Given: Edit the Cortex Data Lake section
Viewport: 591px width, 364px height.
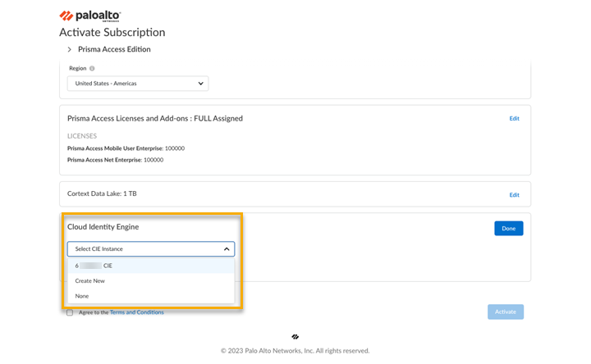Looking at the screenshot, I should (514, 195).
